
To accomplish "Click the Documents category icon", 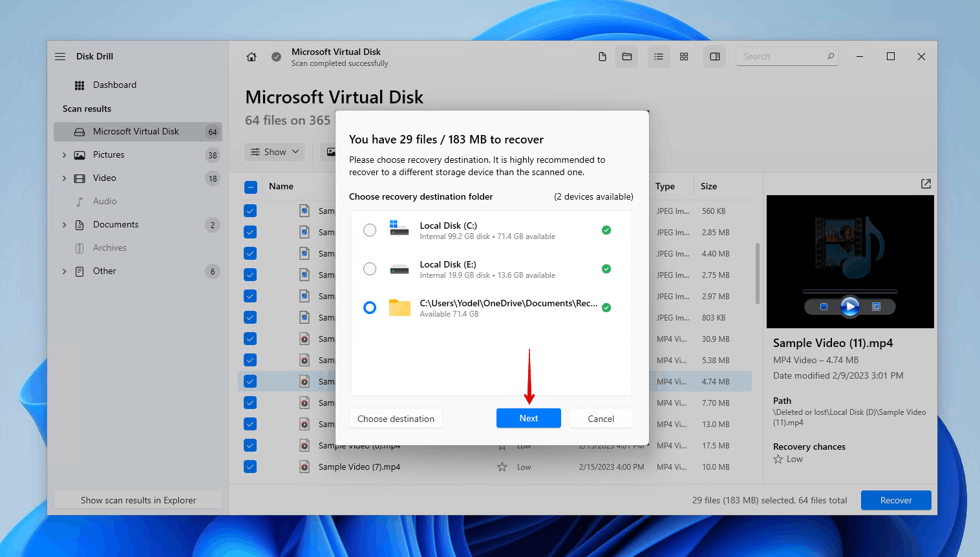I will point(80,225).
